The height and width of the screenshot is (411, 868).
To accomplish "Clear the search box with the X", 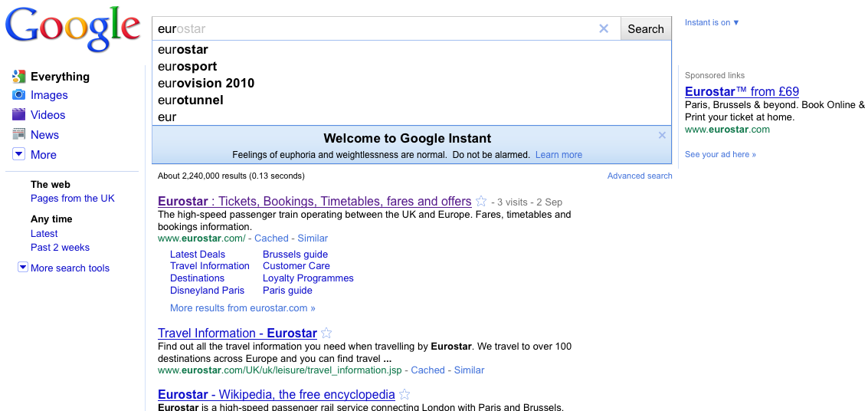I will [604, 29].
